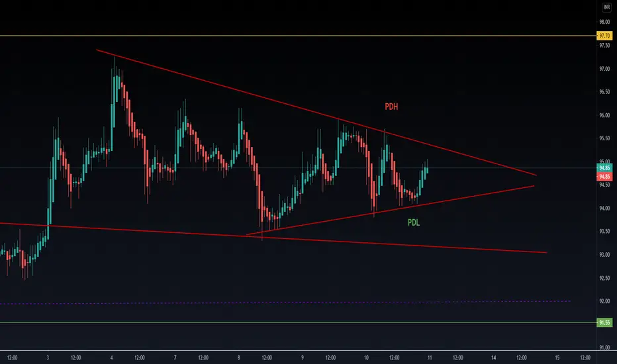Select the purple dashed horizontal line

pyautogui.click(x=285, y=302)
